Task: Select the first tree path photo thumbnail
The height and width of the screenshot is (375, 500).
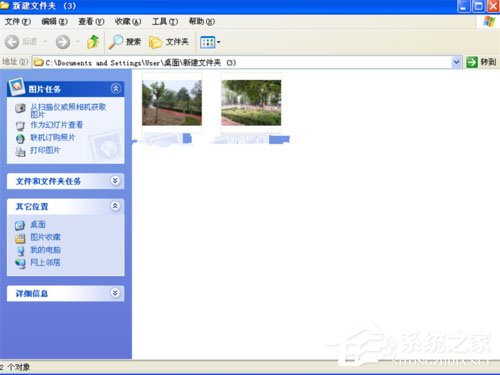Action: tap(172, 103)
